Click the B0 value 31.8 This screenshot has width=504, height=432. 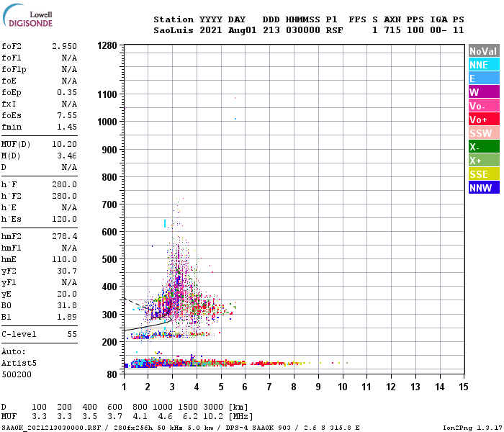tap(67, 306)
